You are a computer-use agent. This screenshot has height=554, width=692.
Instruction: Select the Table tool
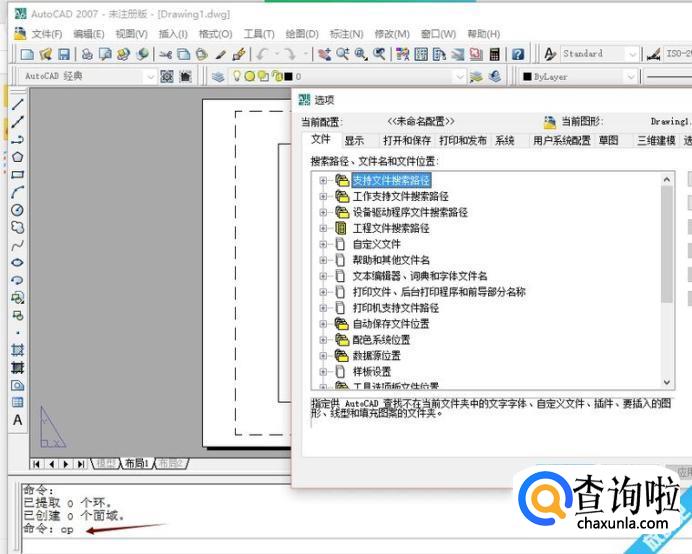pyautogui.click(x=18, y=402)
